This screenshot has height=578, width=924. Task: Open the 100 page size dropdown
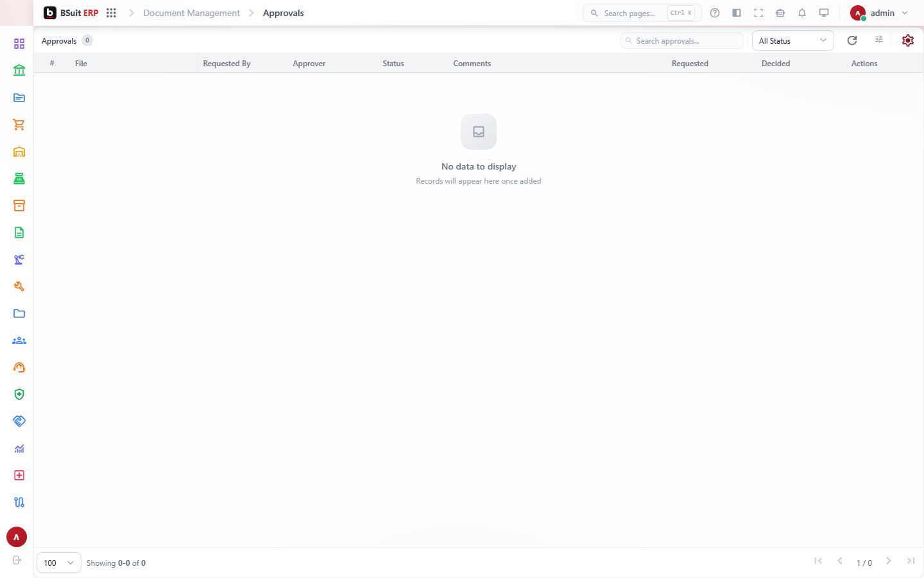[59, 563]
